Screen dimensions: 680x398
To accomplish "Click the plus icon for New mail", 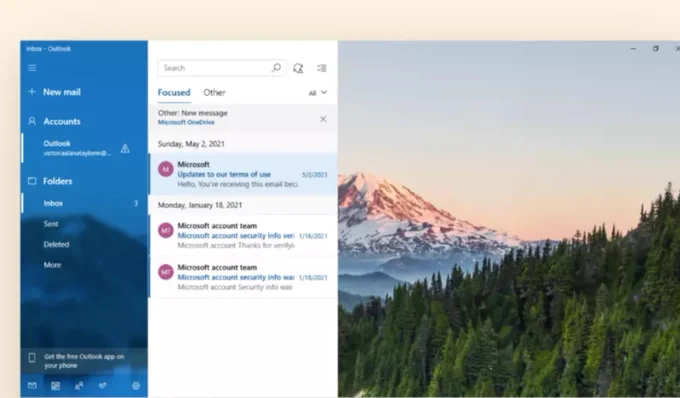I will coord(32,91).
